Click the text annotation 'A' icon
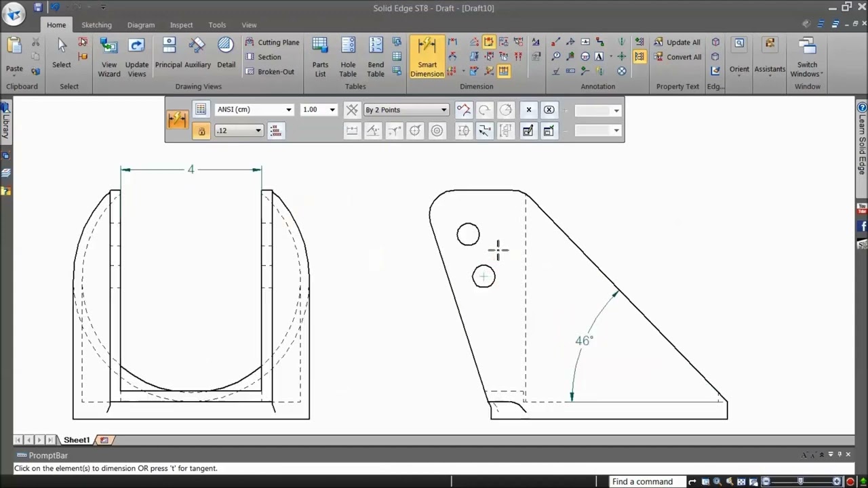The image size is (868, 488). (599, 57)
